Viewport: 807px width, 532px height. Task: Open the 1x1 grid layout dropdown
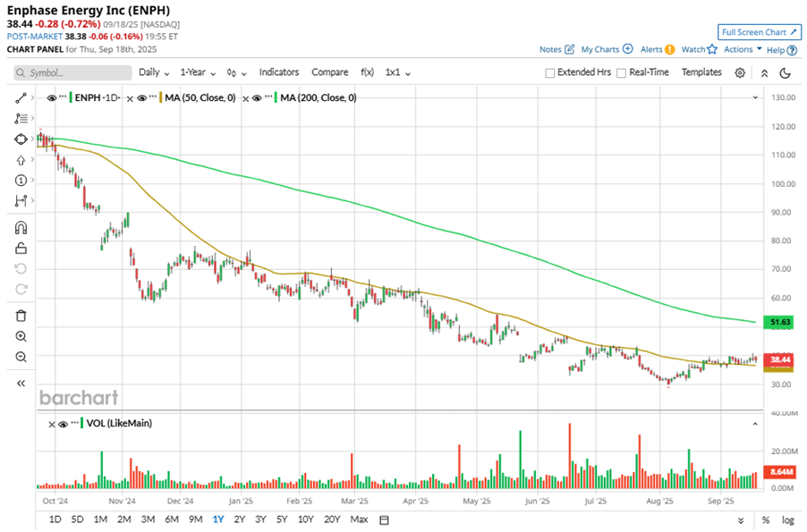397,72
